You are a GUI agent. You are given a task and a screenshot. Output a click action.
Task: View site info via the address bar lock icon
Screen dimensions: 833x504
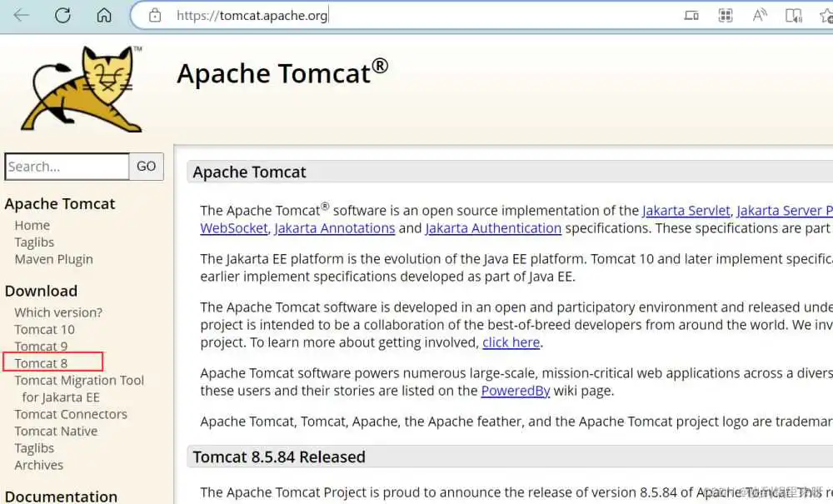(x=155, y=15)
